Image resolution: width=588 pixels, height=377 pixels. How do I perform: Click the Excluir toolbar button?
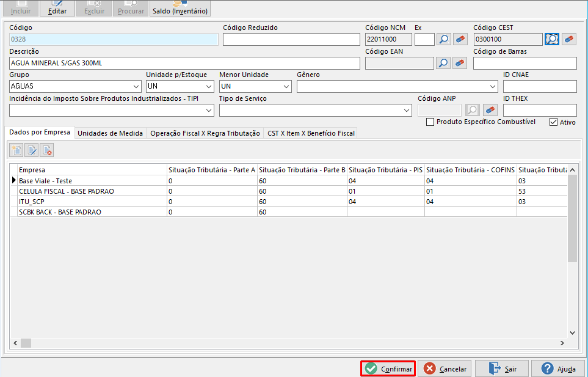coord(94,8)
